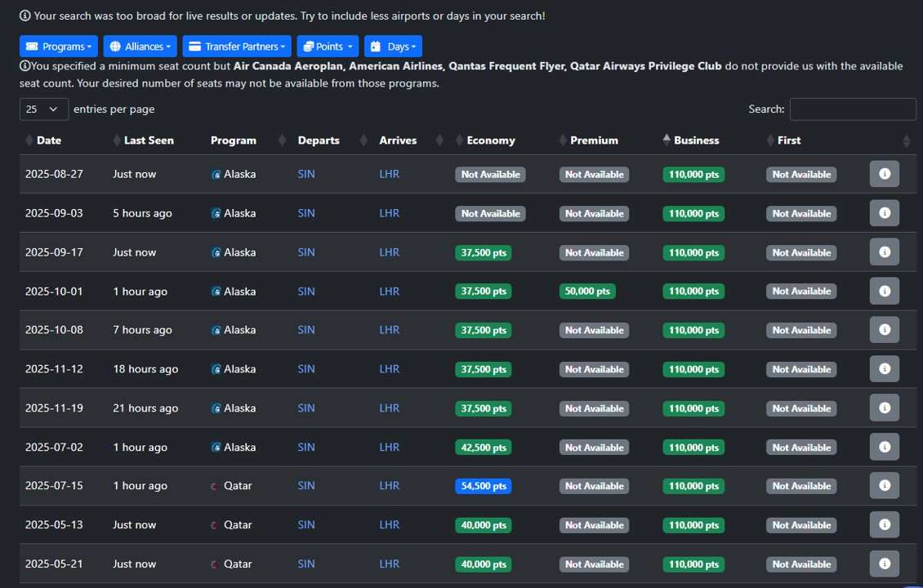Viewport: 923px width, 588px height.
Task: Sort table by Date column
Action: point(49,140)
